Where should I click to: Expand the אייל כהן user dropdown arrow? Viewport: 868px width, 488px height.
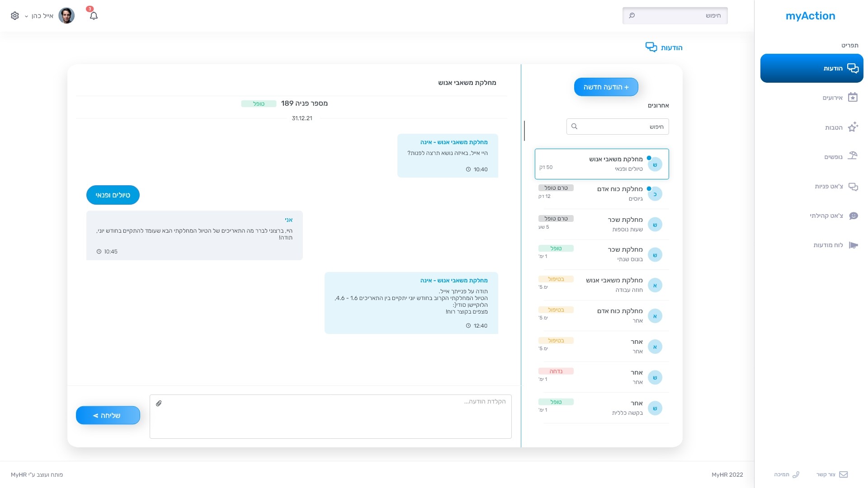pos(27,16)
